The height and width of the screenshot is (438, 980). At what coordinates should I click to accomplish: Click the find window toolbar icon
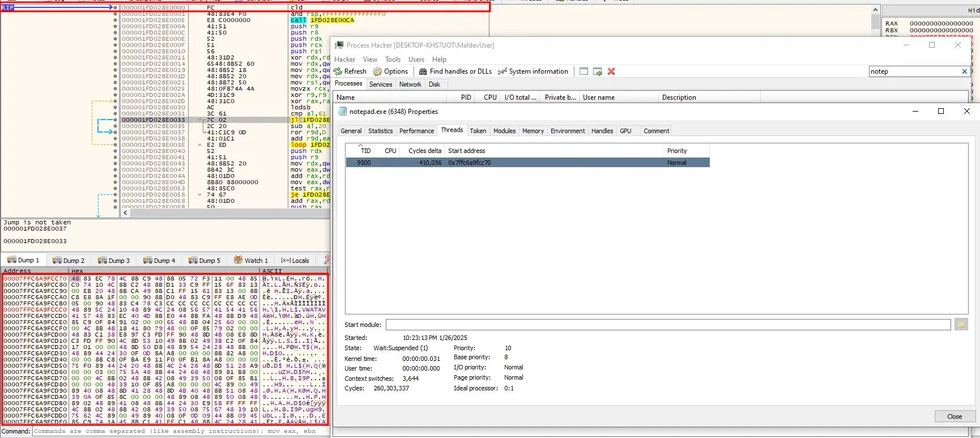click(x=583, y=71)
